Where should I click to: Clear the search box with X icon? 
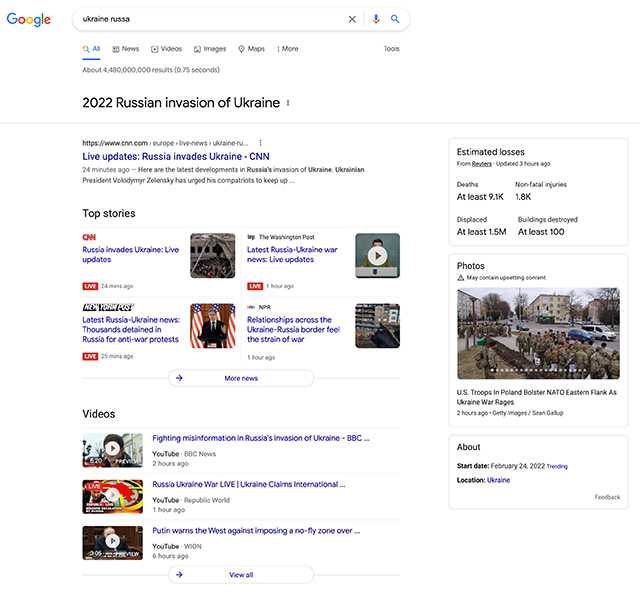click(x=352, y=19)
